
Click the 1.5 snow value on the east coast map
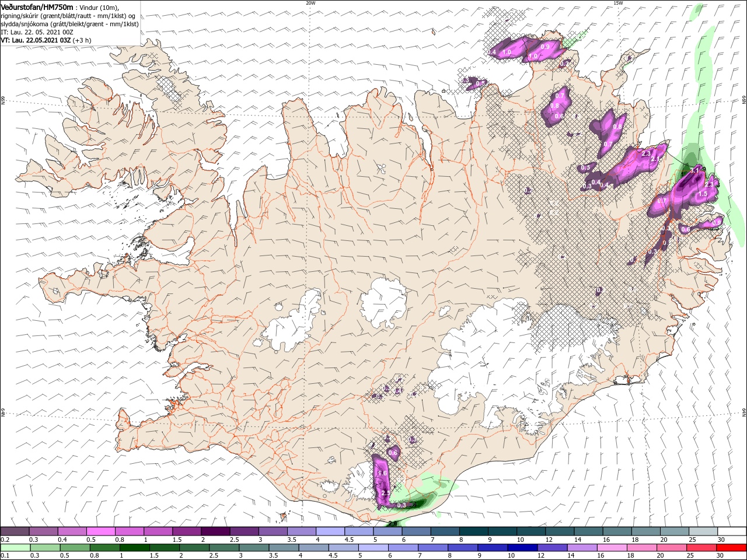tap(703, 194)
